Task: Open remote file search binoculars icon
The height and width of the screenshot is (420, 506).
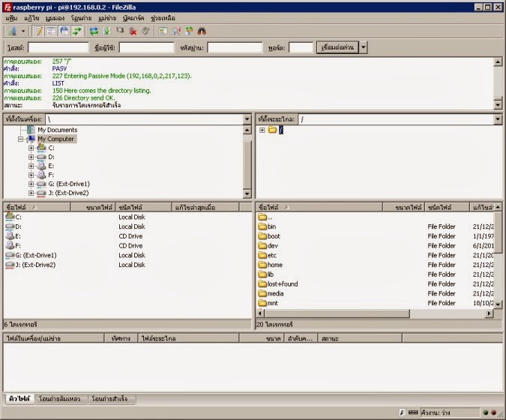Action: tap(202, 31)
